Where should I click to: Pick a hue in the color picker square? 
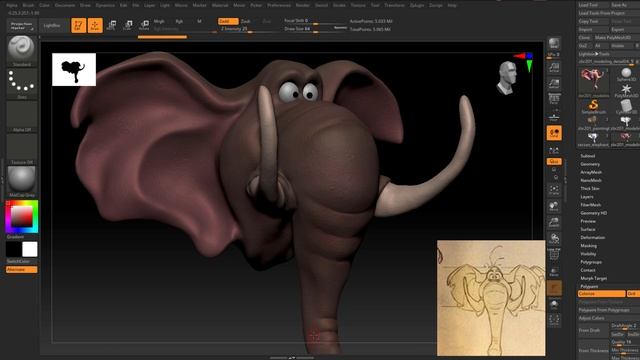pyautogui.click(x=22, y=216)
